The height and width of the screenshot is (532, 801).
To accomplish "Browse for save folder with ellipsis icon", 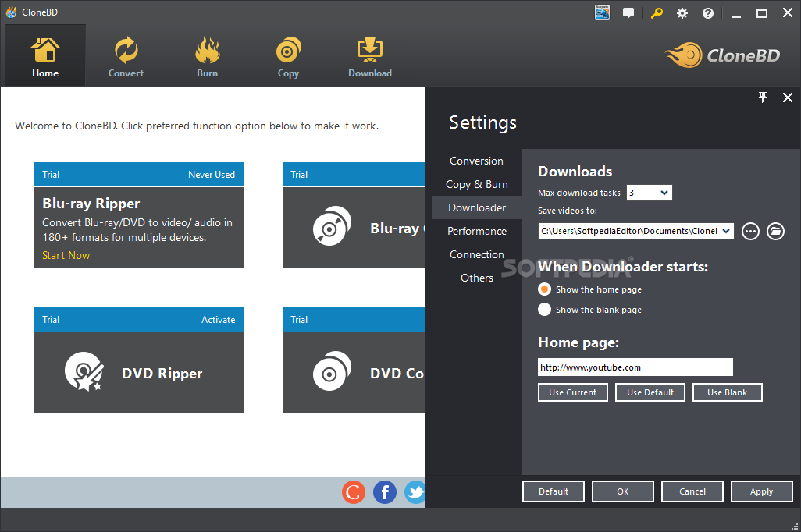I will click(750, 231).
